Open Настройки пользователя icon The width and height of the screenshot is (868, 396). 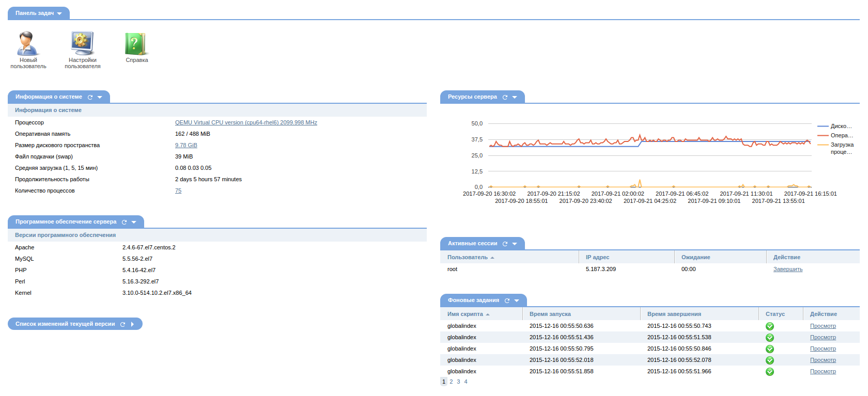tap(83, 44)
